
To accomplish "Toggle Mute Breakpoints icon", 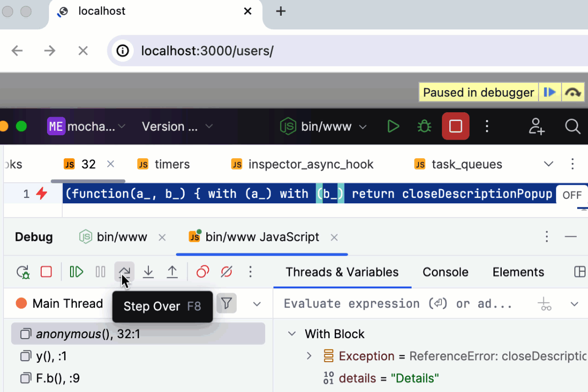I will click(226, 271).
